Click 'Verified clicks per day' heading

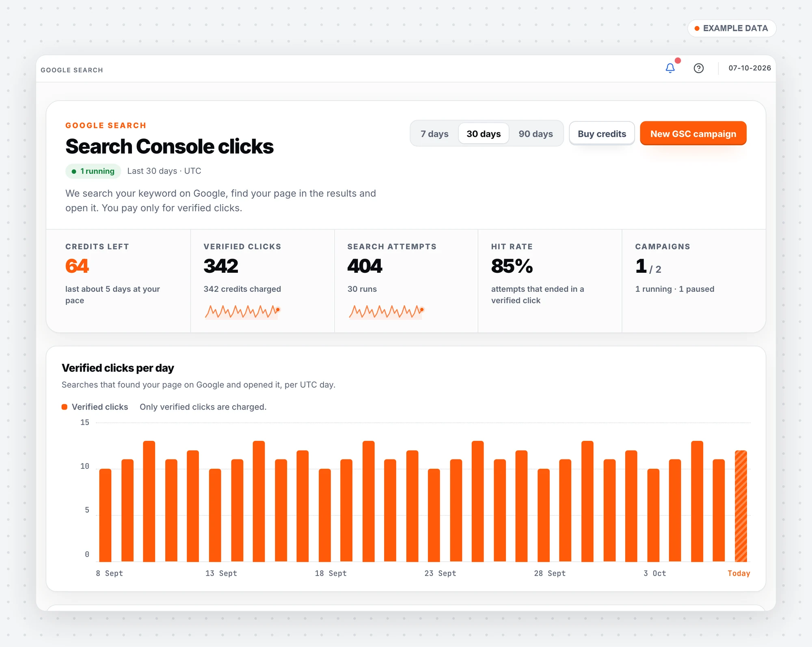118,368
